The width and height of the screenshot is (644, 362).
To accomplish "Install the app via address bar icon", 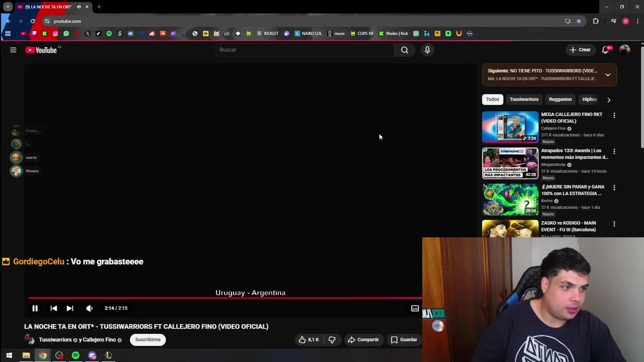I will (568, 21).
